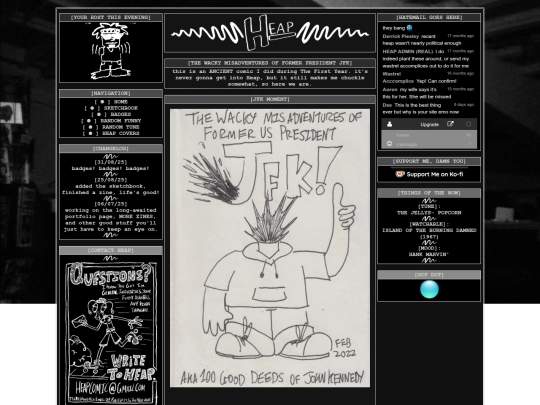
Task: Open the JFK comic image
Action: click(270, 248)
